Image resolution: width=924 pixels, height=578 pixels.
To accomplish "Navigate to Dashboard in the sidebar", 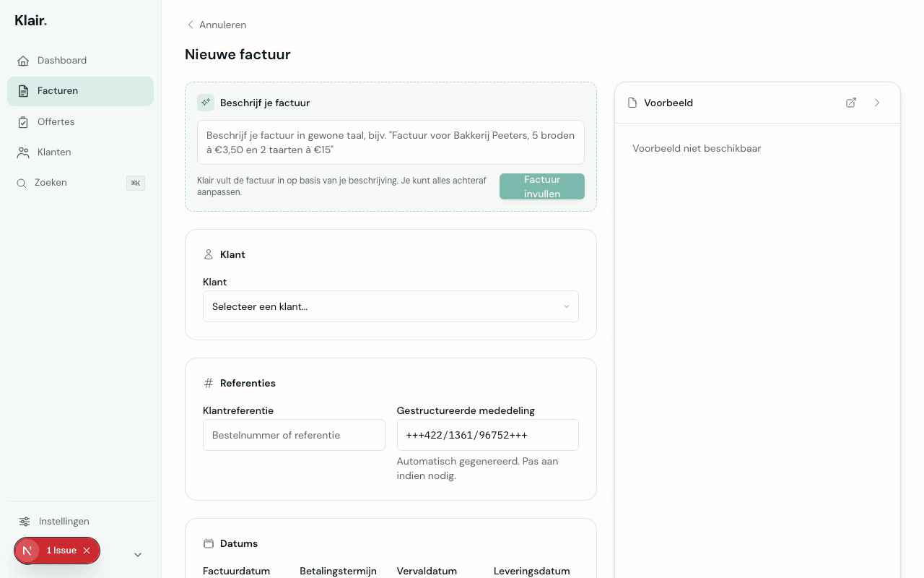I will tap(61, 61).
